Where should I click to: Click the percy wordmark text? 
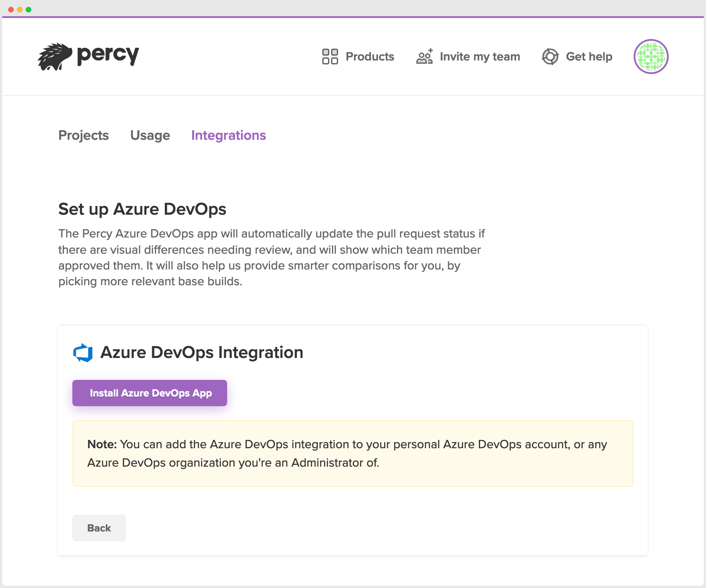coord(108,55)
